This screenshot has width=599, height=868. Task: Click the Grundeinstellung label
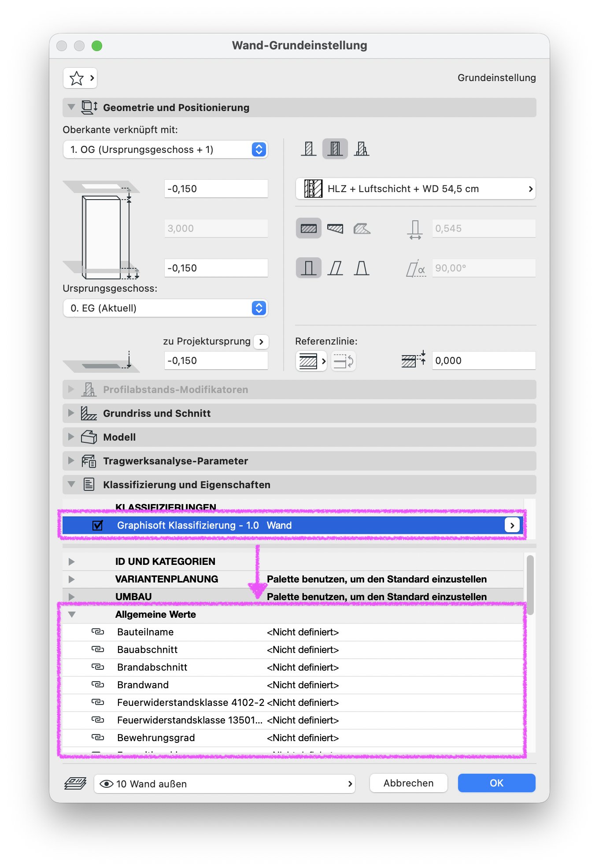497,78
